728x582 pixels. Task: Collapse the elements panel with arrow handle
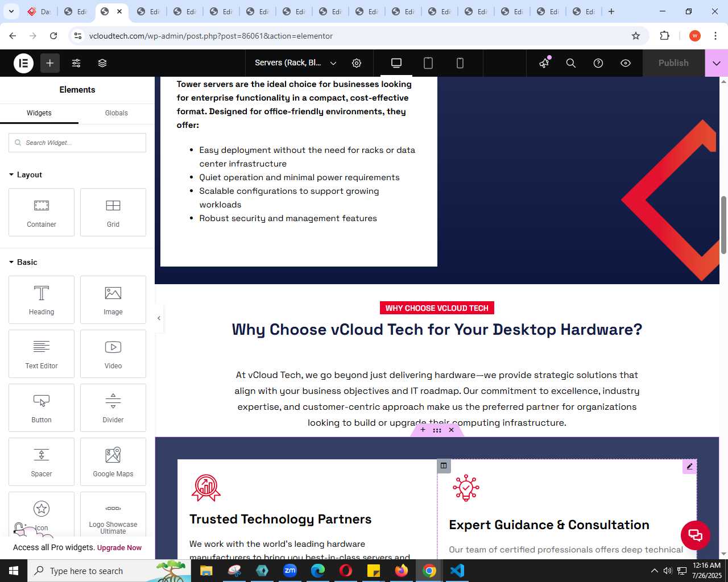159,318
